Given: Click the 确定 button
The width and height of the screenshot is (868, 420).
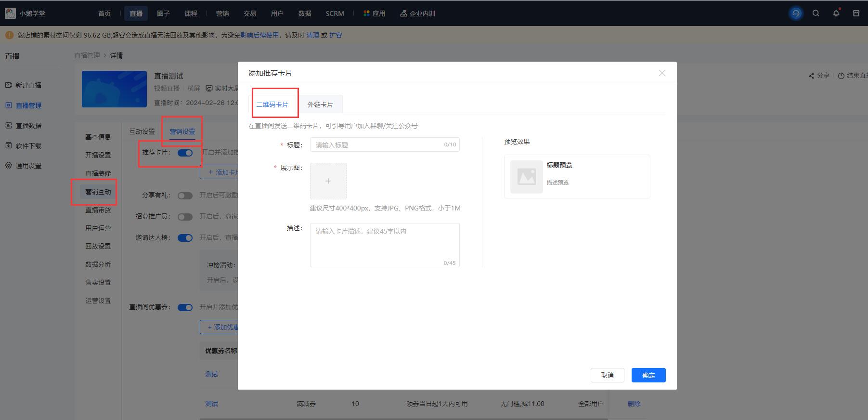Looking at the screenshot, I should coord(648,375).
